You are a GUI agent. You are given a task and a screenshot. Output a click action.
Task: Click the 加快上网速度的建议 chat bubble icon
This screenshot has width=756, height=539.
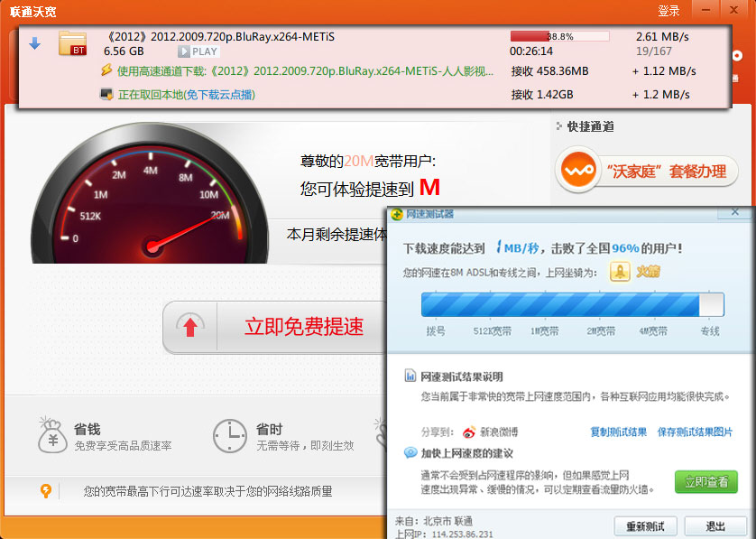pyautogui.click(x=410, y=452)
